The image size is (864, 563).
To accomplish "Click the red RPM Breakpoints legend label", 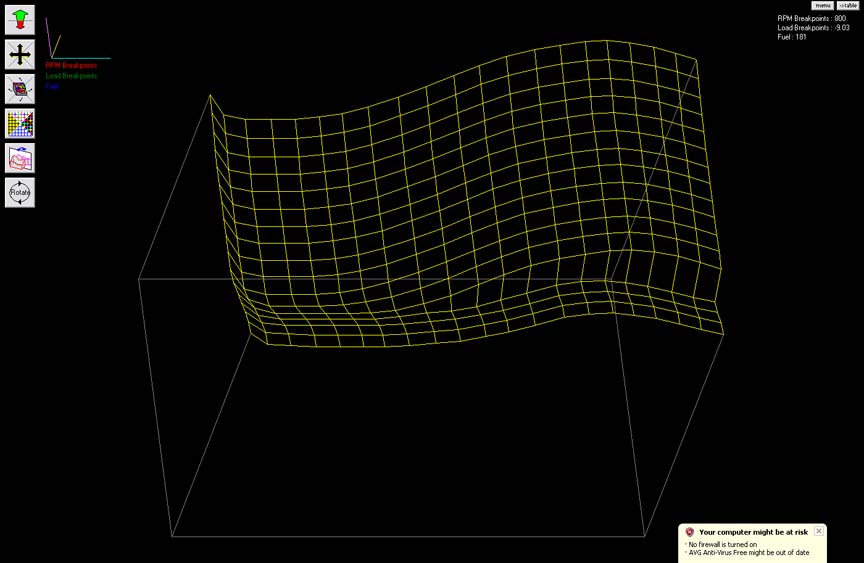I will point(71,66).
